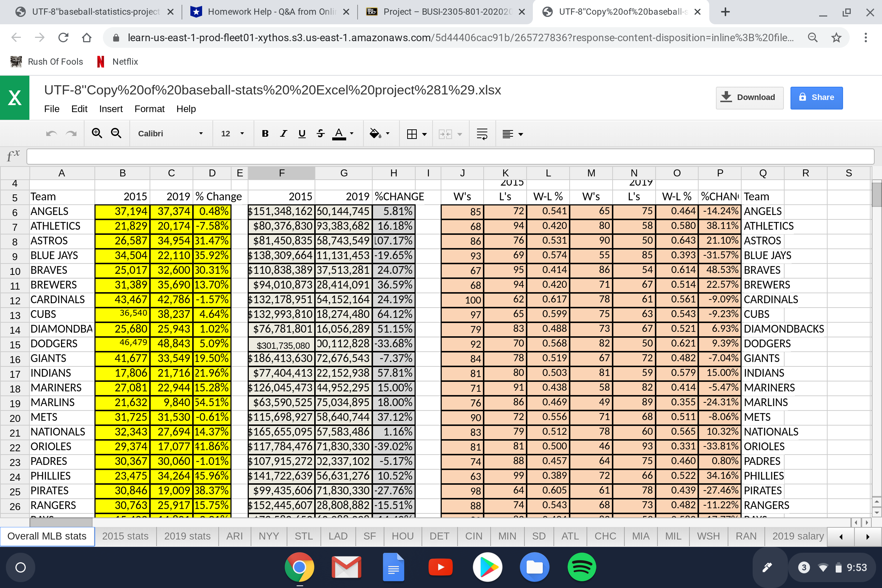This screenshot has height=588, width=882.
Task: Zoom in using the magnifier icon
Action: pyautogui.click(x=97, y=133)
